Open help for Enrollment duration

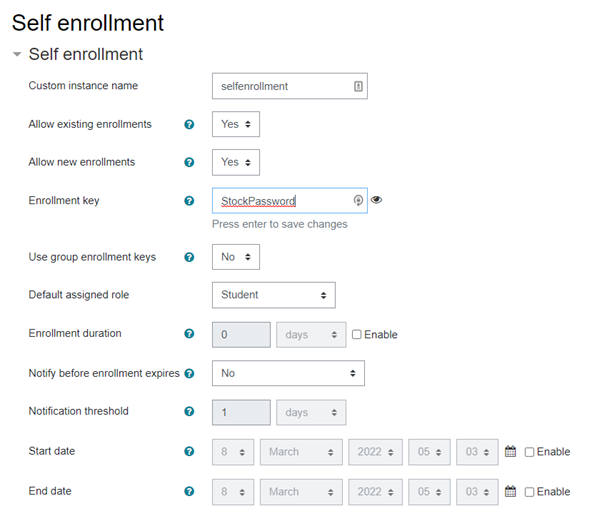[x=189, y=334]
